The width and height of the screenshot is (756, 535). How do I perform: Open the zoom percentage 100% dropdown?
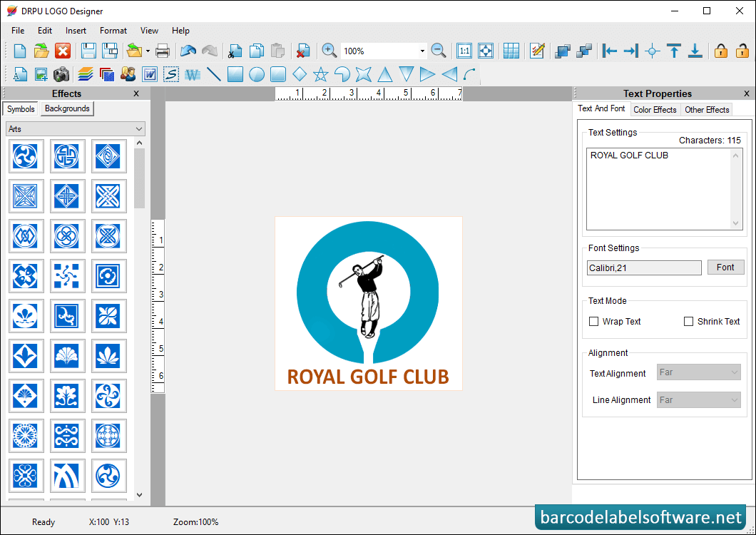[x=422, y=51]
